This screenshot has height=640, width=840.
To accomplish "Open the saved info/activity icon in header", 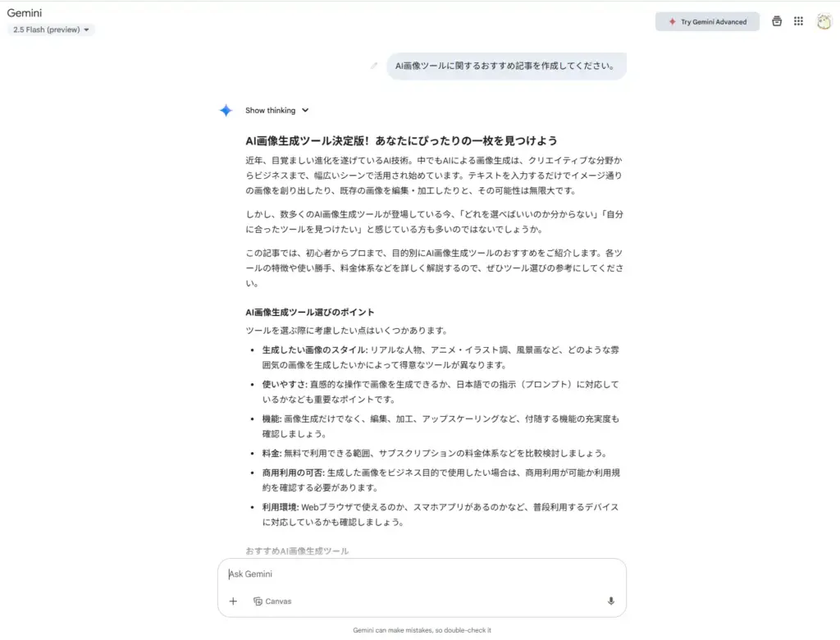I will click(x=777, y=21).
